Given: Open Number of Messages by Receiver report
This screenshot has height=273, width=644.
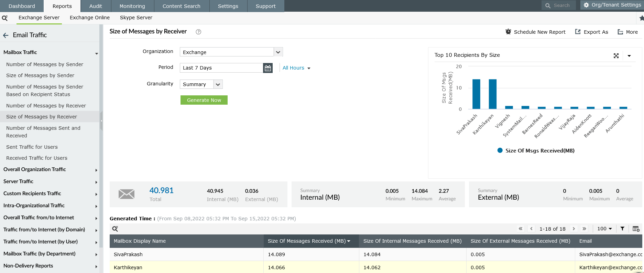Looking at the screenshot, I should (x=46, y=106).
